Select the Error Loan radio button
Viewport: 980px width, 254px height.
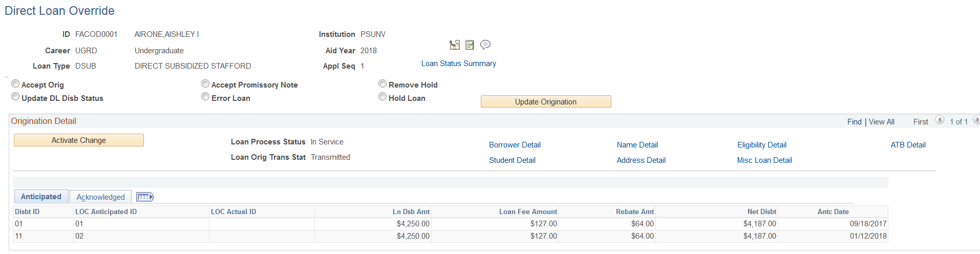pyautogui.click(x=205, y=97)
